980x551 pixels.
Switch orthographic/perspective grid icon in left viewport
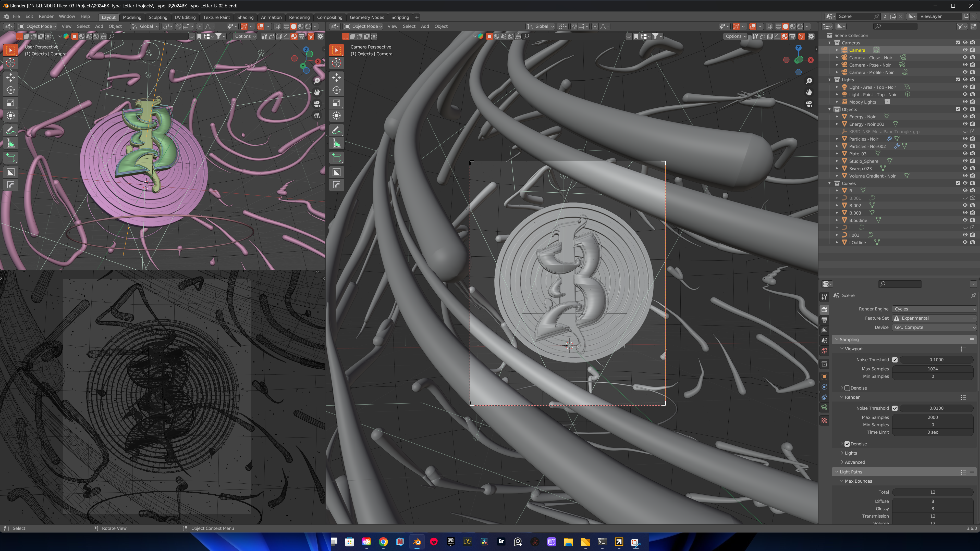(x=316, y=116)
